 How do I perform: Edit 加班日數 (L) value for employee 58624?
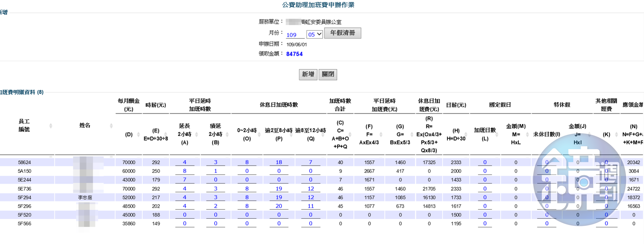coord(485,162)
